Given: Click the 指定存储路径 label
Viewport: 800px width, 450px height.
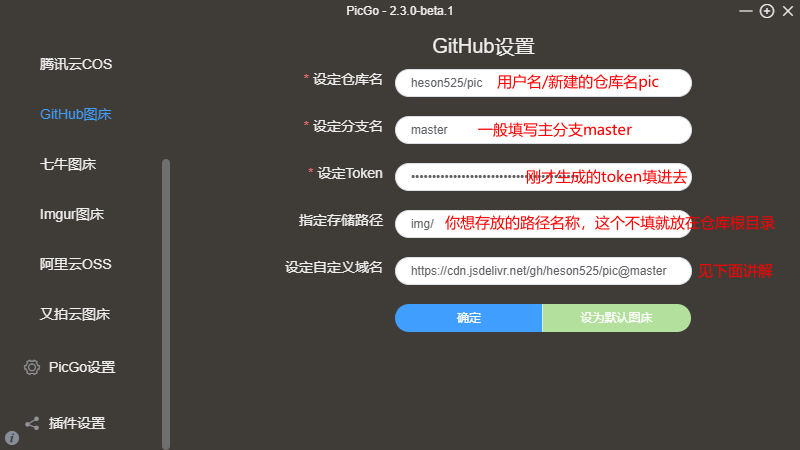Looking at the screenshot, I should (x=341, y=220).
